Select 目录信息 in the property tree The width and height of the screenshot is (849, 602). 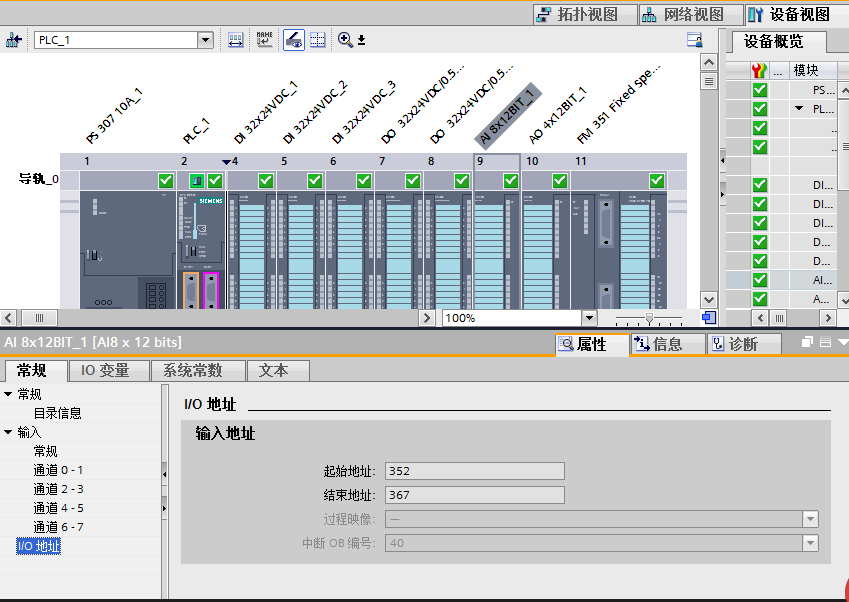pos(57,413)
